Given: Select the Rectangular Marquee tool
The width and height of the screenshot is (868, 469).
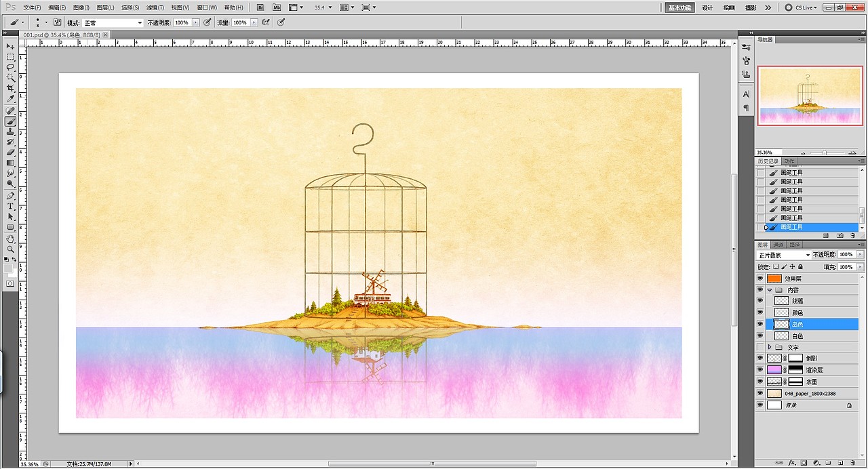Looking at the screenshot, I should (11, 57).
